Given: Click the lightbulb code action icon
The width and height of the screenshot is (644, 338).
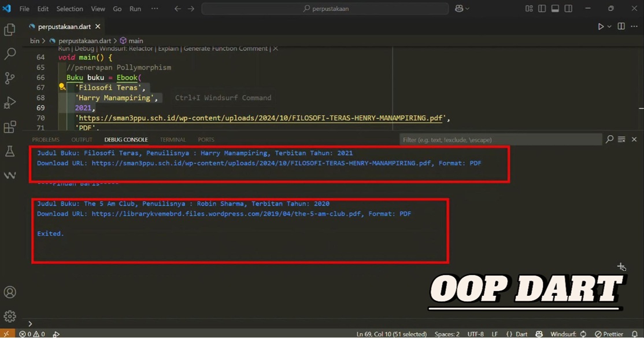Looking at the screenshot, I should tap(62, 87).
